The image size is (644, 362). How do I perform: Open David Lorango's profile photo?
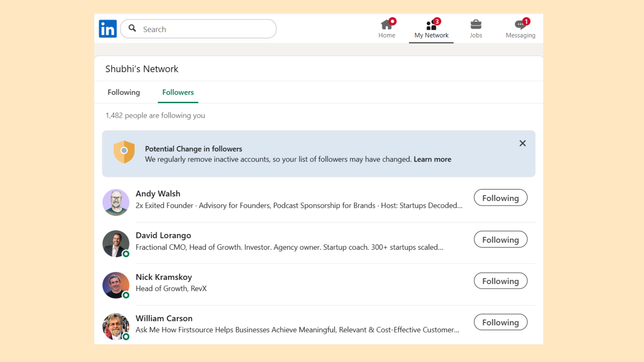[x=116, y=244]
